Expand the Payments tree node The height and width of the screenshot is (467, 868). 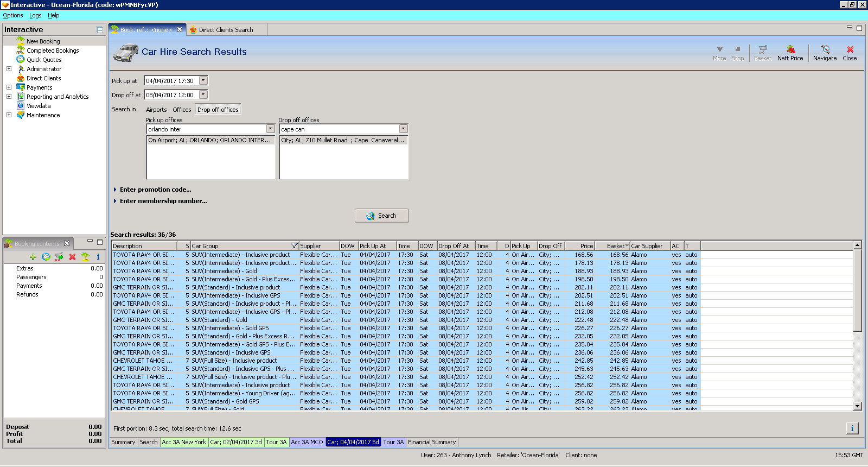[9, 87]
